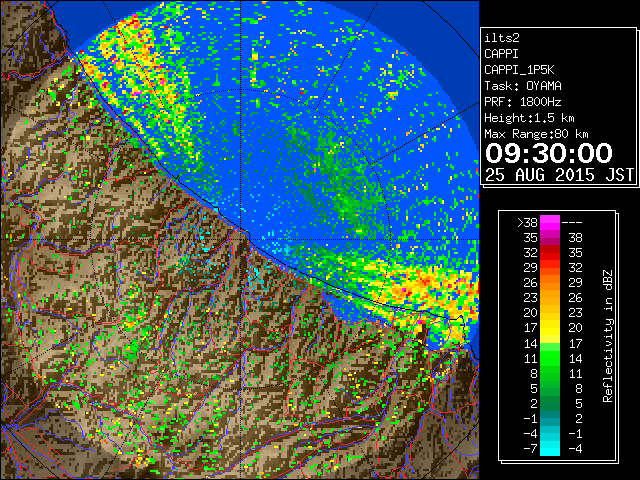Pick the teal -1 to 2 dBZ swatch

click(x=550, y=419)
